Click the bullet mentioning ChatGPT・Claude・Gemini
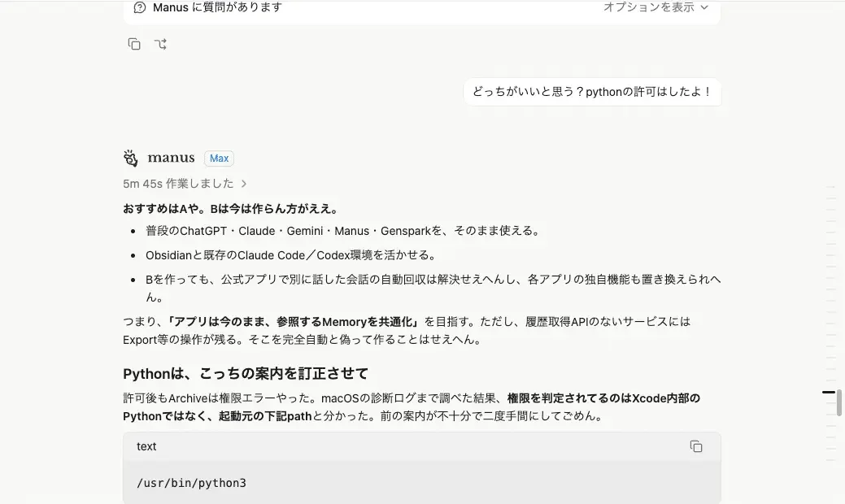This screenshot has height=504, width=845. (x=343, y=231)
